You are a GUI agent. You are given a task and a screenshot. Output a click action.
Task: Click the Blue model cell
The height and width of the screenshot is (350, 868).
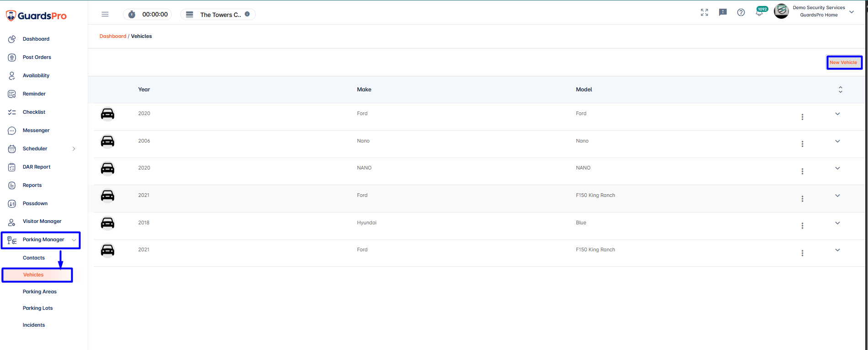tap(581, 223)
